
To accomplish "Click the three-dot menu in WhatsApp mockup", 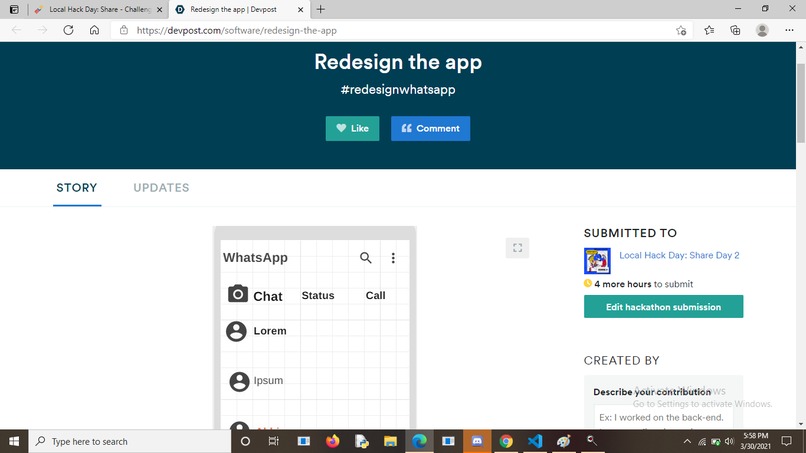I will [393, 258].
